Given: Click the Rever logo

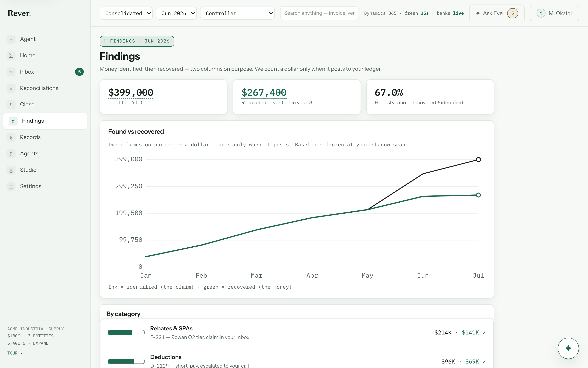Looking at the screenshot, I should tap(19, 13).
